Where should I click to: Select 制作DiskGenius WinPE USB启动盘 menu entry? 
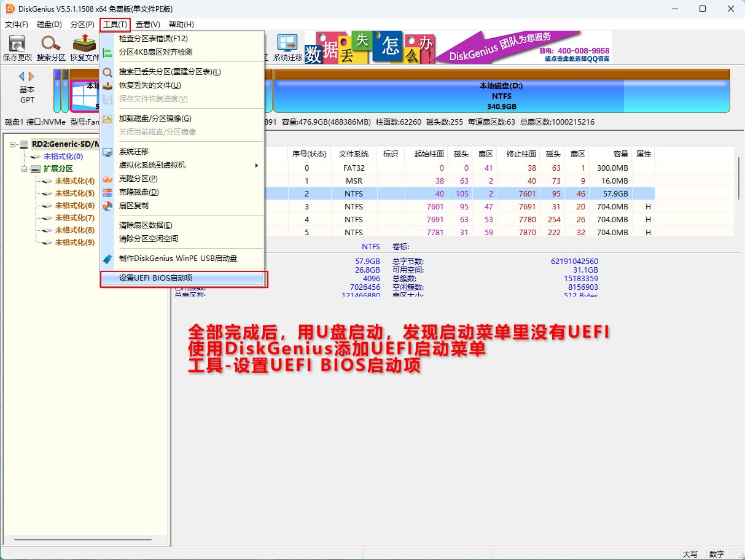[x=177, y=259]
